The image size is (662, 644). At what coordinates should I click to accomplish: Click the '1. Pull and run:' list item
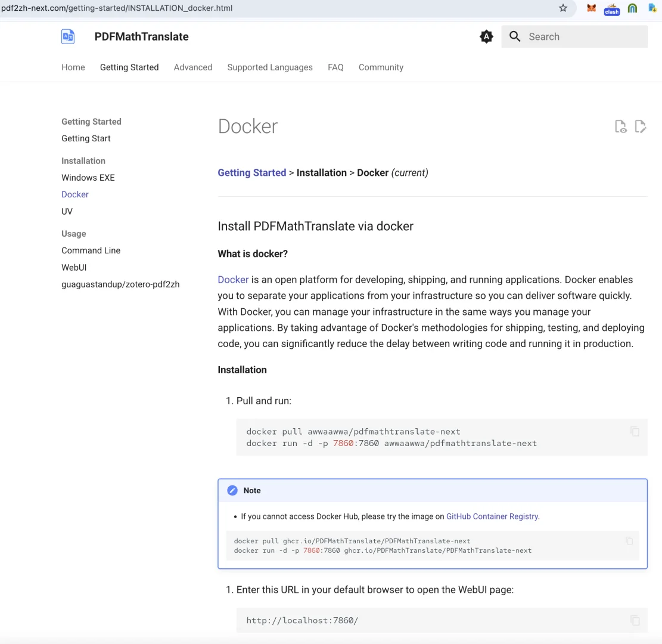pos(259,401)
